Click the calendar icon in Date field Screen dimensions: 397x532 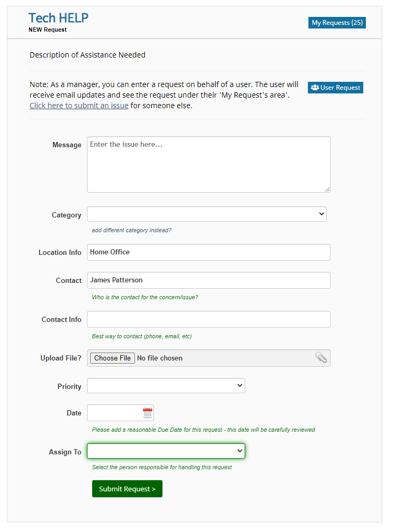coord(148,413)
